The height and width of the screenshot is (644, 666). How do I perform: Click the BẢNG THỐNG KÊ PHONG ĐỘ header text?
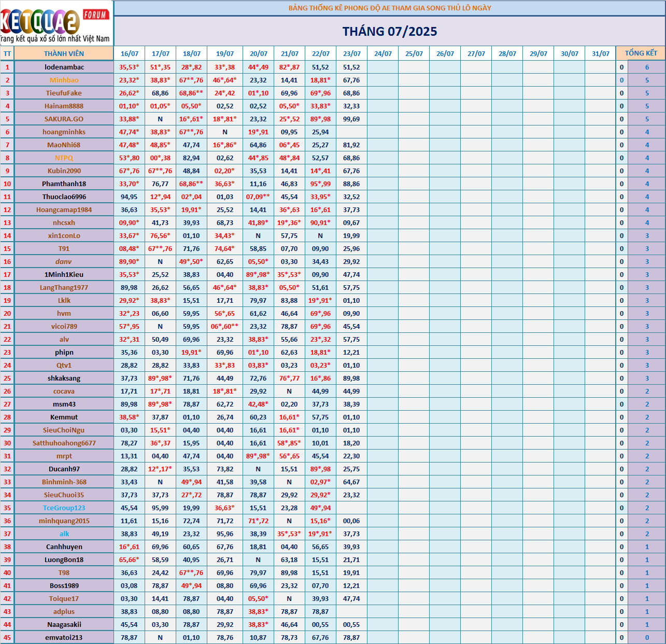(390, 8)
